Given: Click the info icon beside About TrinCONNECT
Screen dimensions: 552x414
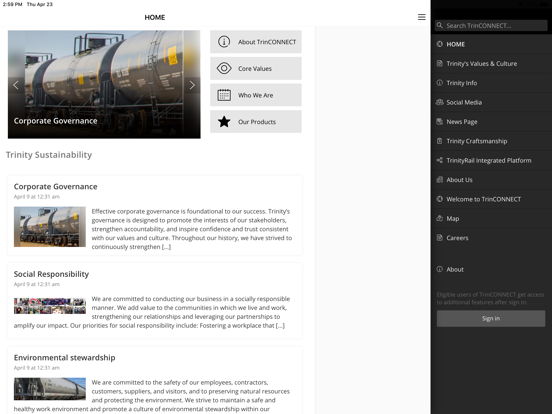Looking at the screenshot, I should click(x=224, y=42).
